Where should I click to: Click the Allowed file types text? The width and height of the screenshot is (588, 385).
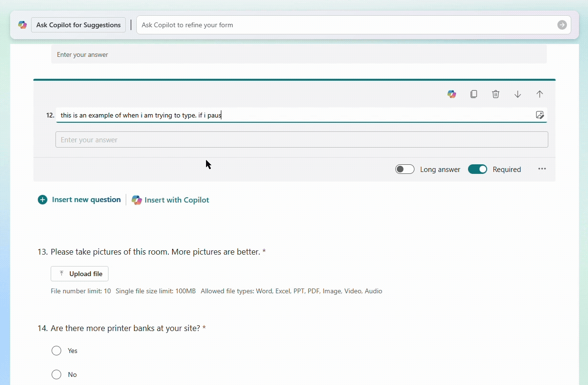[292, 291]
